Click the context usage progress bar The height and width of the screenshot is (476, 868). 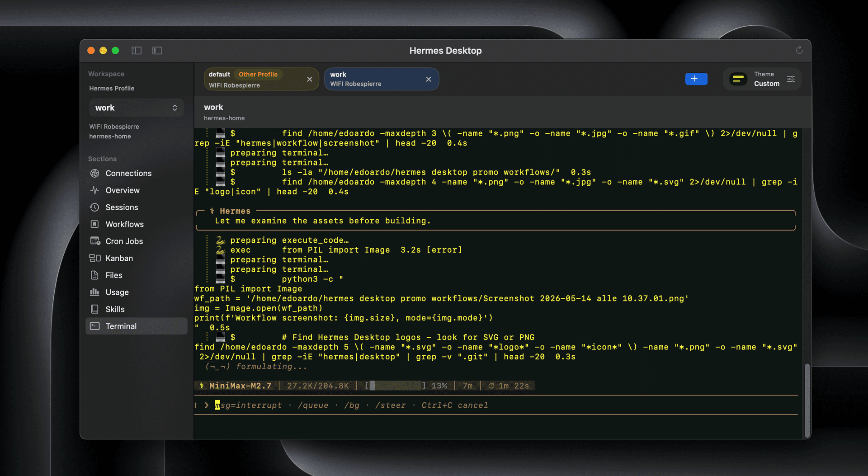tap(396, 386)
